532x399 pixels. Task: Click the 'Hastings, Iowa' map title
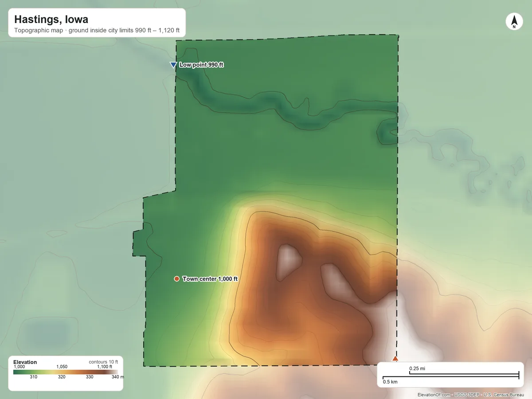(x=51, y=20)
